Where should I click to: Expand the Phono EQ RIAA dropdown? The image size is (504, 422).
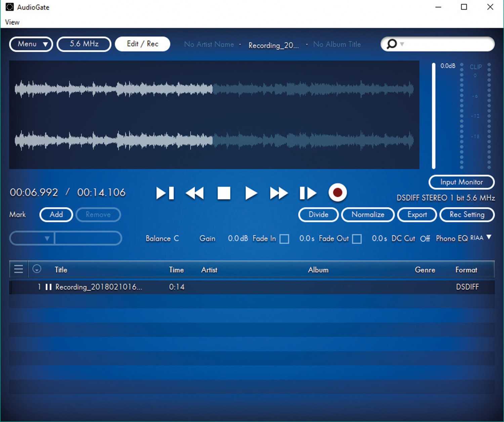489,237
